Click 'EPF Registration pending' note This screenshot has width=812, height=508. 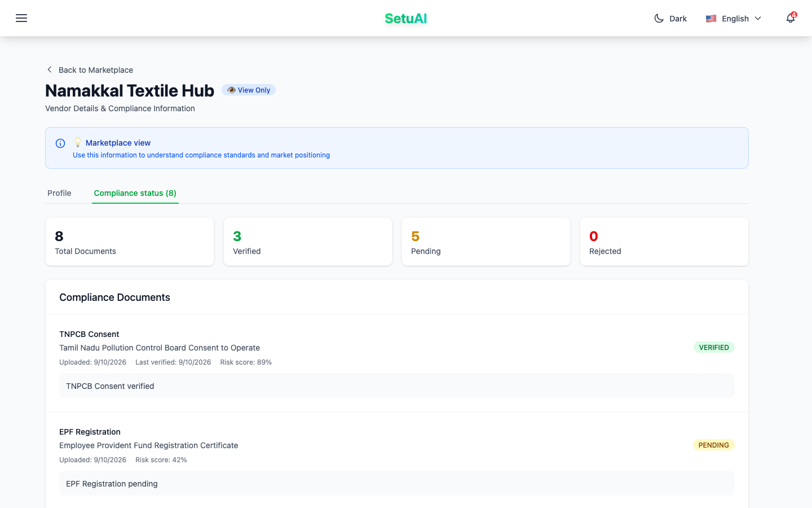tap(397, 484)
